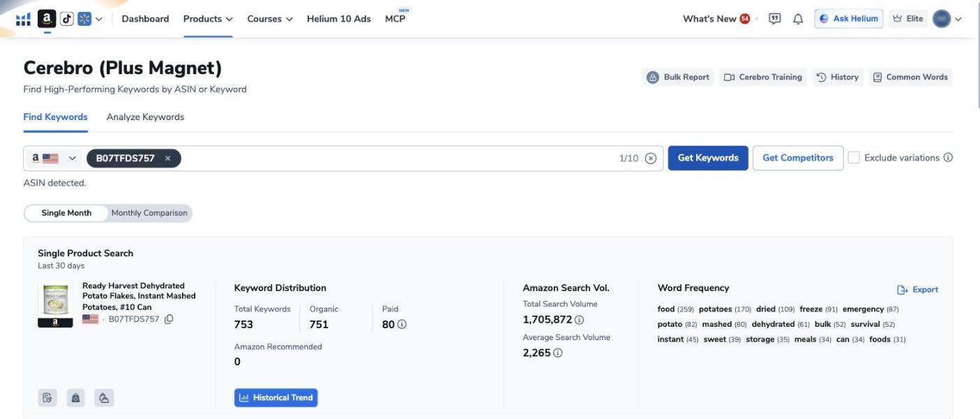Select the Amazon marketplace icon

pyautogui.click(x=47, y=19)
